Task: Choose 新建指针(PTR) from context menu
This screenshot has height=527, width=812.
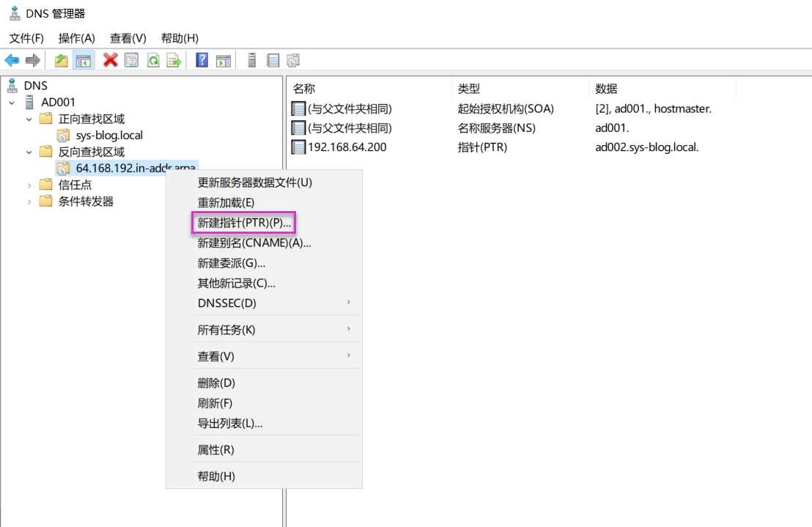Action: pos(244,222)
